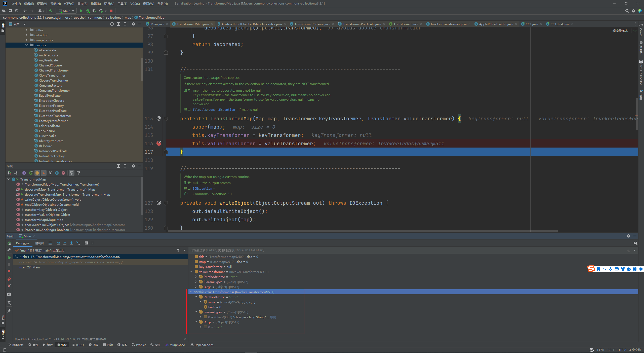Image resolution: width=644 pixels, height=353 pixels.
Task: Stop debugging with red square icon
Action: point(9,271)
